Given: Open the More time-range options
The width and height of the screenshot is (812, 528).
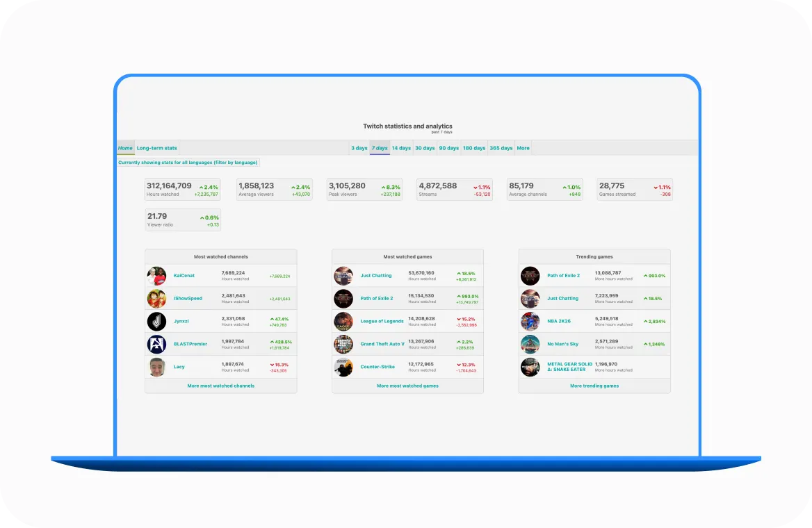Looking at the screenshot, I should (x=523, y=147).
